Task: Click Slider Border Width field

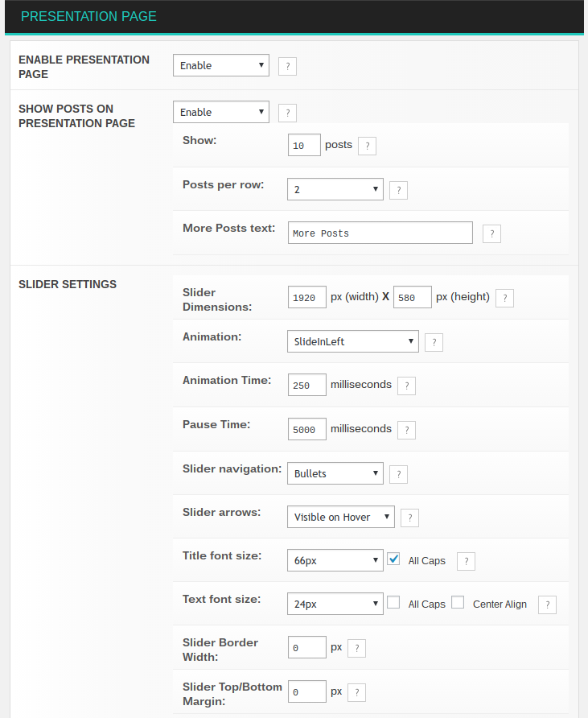Action: coord(307,647)
